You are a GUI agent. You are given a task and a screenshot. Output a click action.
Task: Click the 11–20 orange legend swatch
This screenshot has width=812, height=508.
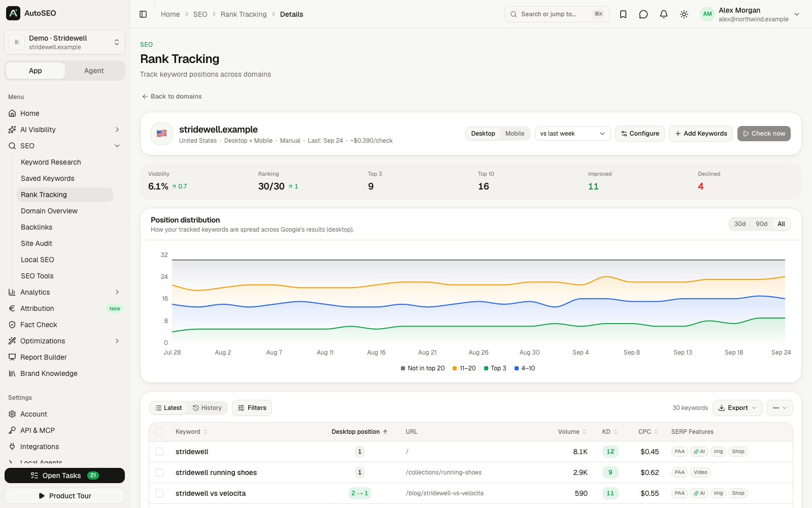point(455,368)
